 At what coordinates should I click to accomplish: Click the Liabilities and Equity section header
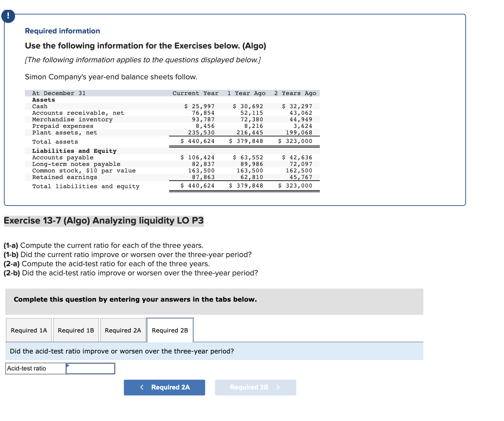[x=74, y=151]
